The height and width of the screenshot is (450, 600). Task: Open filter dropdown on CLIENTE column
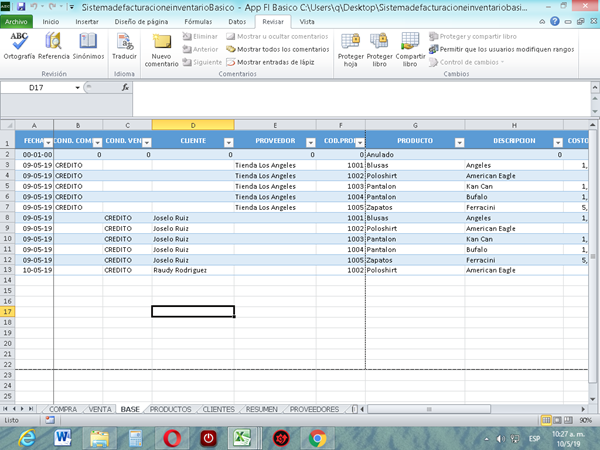(227, 142)
